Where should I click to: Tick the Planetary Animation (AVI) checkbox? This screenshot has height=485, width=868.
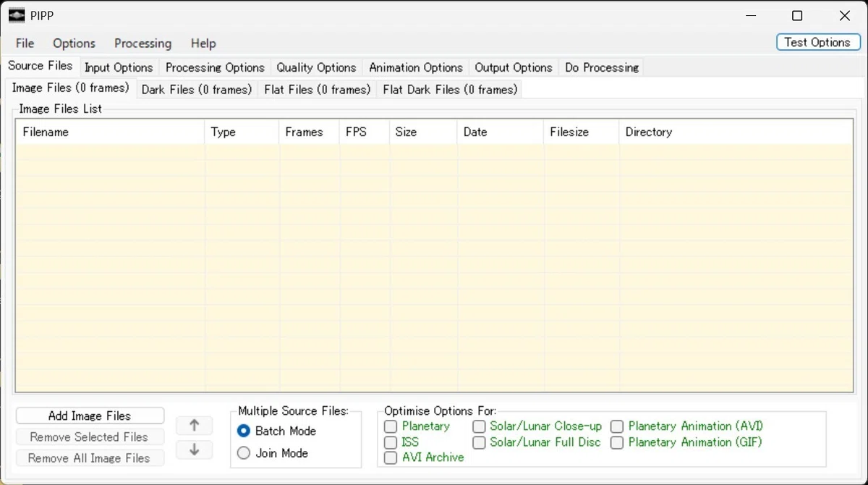click(x=617, y=426)
